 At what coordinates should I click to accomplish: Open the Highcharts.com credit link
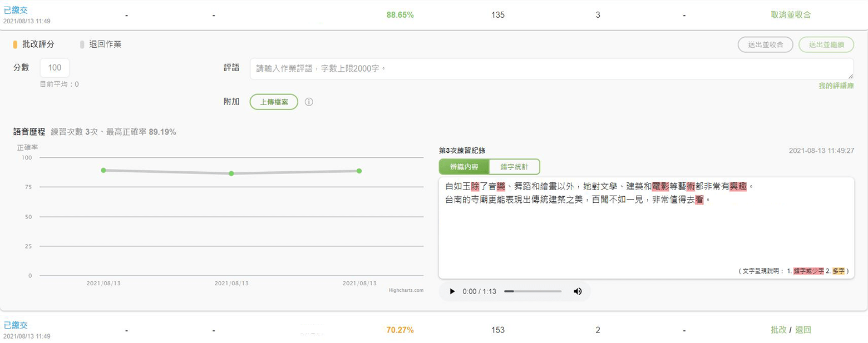coord(406,290)
